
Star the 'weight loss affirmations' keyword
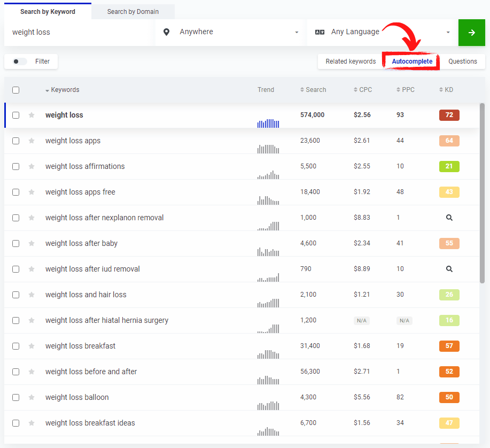pos(32,166)
